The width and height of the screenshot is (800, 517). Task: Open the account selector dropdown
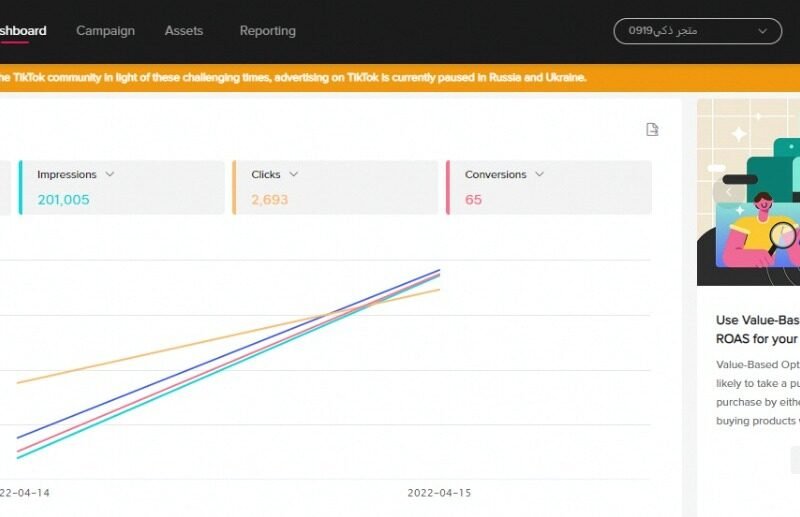(697, 31)
